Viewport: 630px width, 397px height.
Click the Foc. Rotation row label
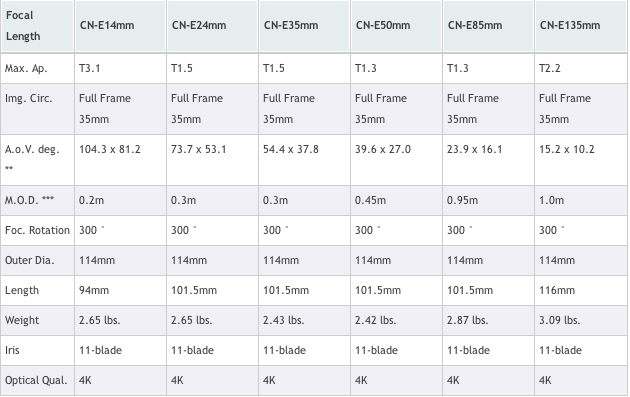tap(37, 230)
